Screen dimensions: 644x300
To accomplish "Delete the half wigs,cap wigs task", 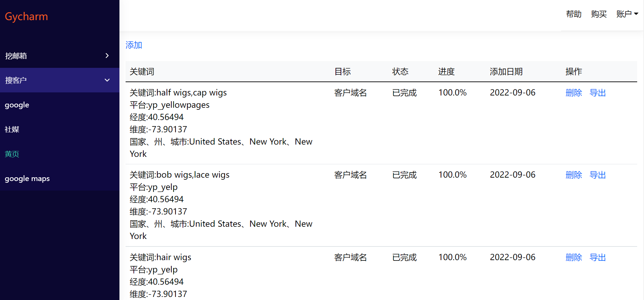I will click(574, 93).
